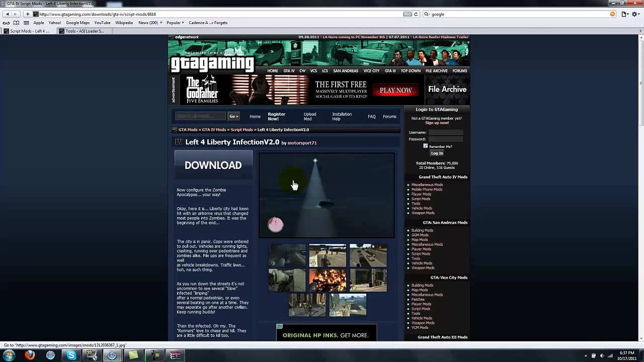This screenshot has height=362, width=644.
Task: Add a new tab with the plus icon
Action: pos(640,31)
